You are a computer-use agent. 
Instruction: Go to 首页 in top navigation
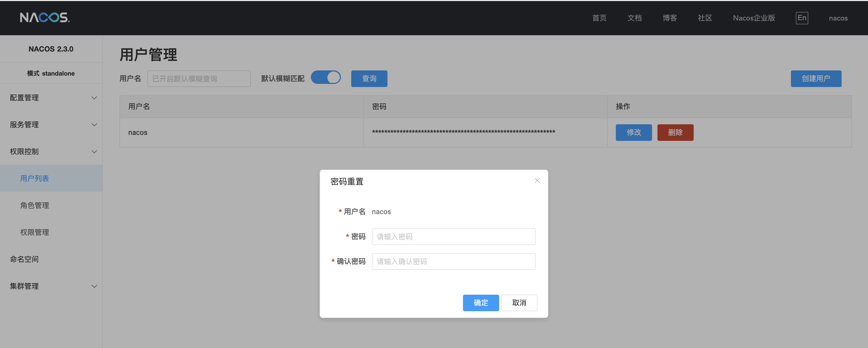pos(599,18)
